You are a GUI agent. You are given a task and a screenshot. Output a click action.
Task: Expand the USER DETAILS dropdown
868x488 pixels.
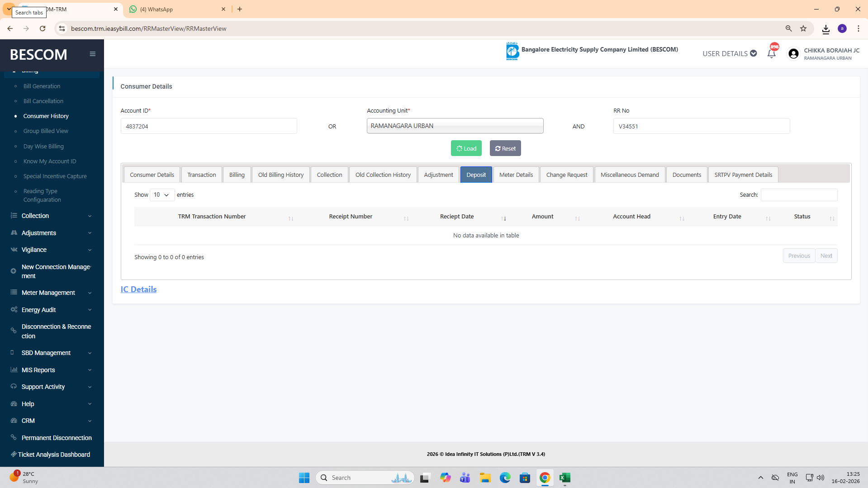[x=729, y=53]
